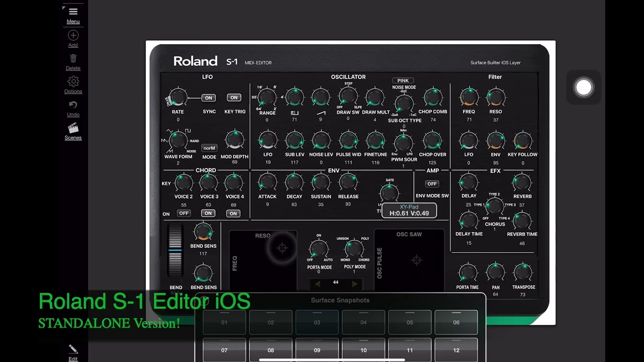644x362 pixels.
Task: Select surface snapshot 01
Action: (x=224, y=322)
